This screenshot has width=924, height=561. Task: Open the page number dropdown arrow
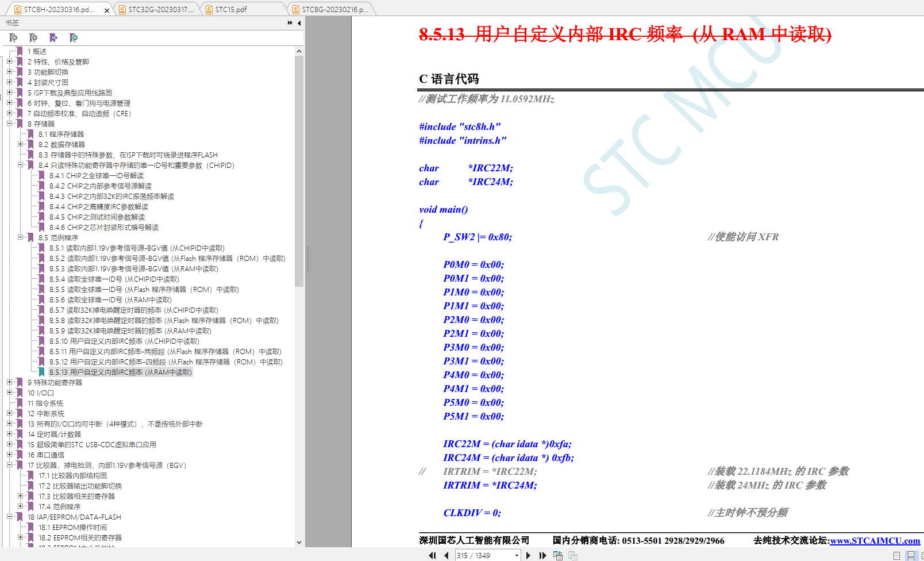[517, 555]
